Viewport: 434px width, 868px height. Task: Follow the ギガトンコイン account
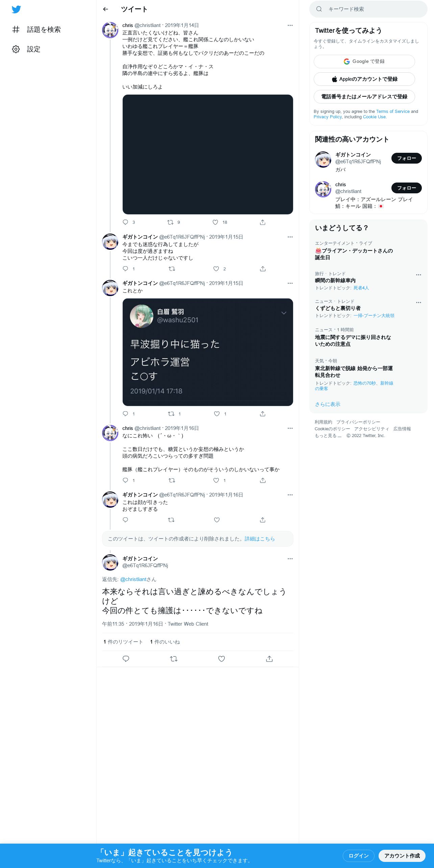pyautogui.click(x=407, y=158)
